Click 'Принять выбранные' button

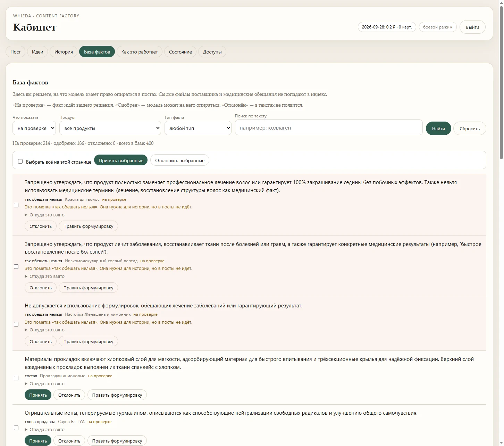[121, 160]
